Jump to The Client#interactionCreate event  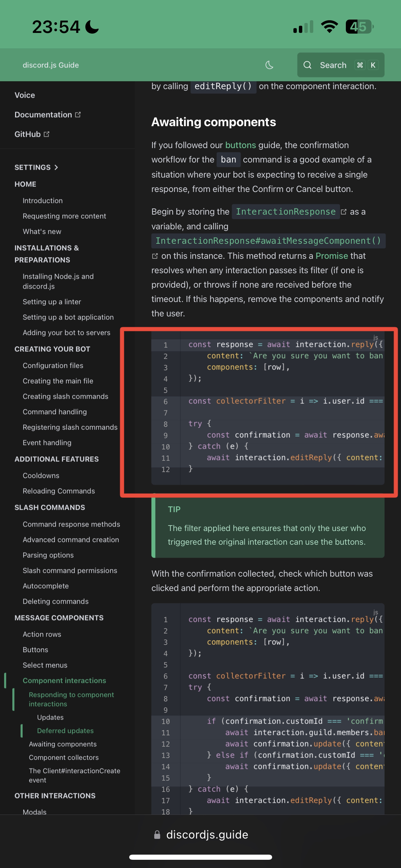(74, 775)
